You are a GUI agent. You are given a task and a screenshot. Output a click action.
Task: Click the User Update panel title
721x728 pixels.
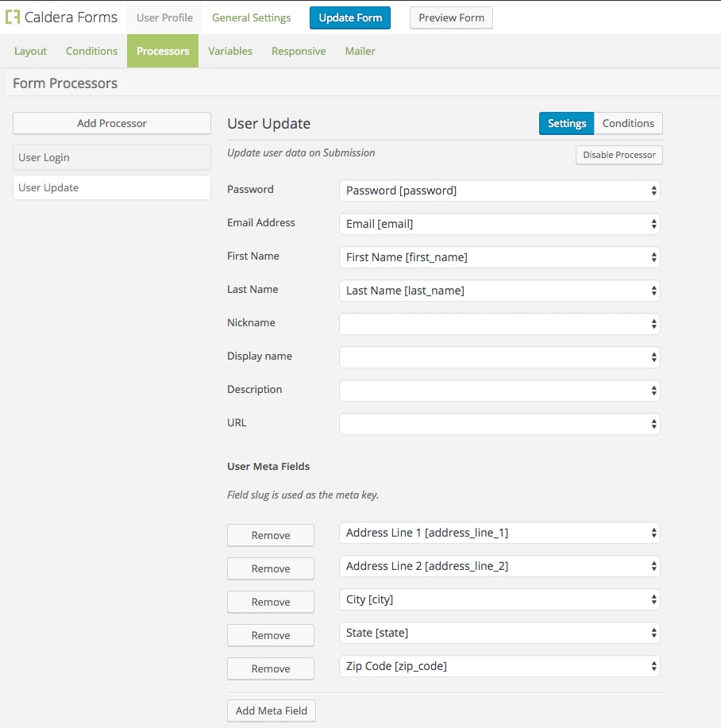pos(269,124)
